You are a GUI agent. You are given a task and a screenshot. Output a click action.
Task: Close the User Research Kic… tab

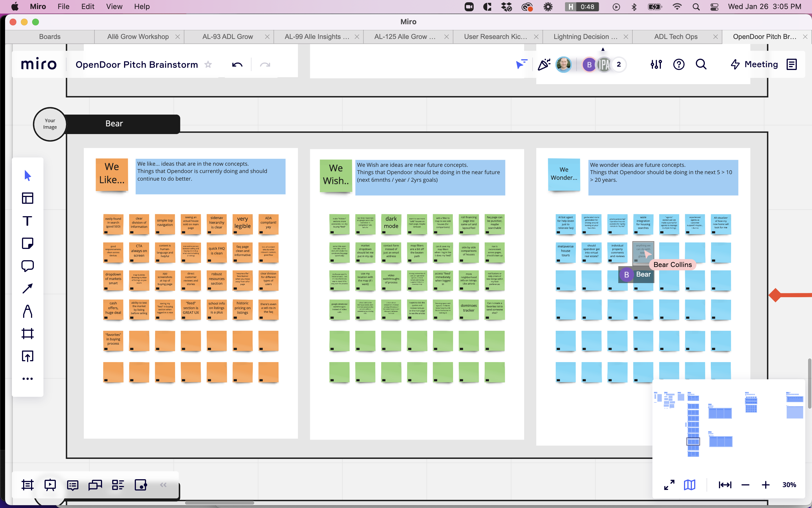pyautogui.click(x=536, y=37)
